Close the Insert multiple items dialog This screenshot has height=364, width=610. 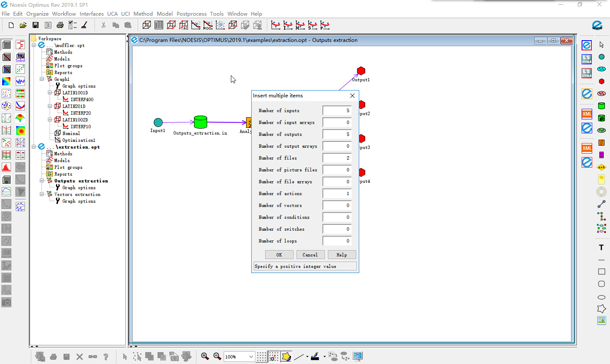pyautogui.click(x=352, y=96)
